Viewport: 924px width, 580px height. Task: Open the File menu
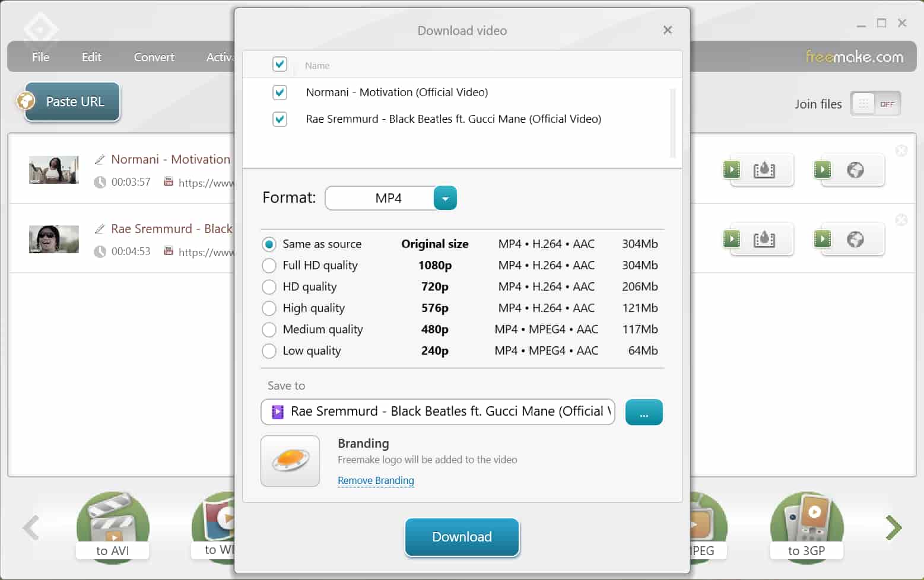(40, 57)
